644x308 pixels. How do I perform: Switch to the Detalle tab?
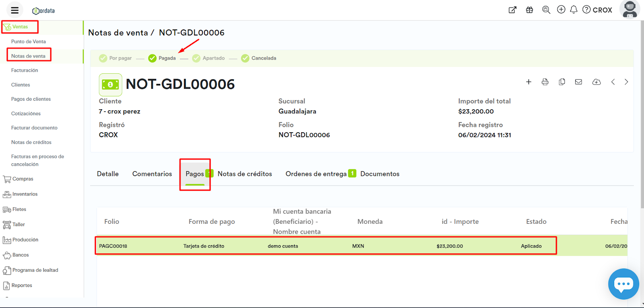click(x=107, y=174)
